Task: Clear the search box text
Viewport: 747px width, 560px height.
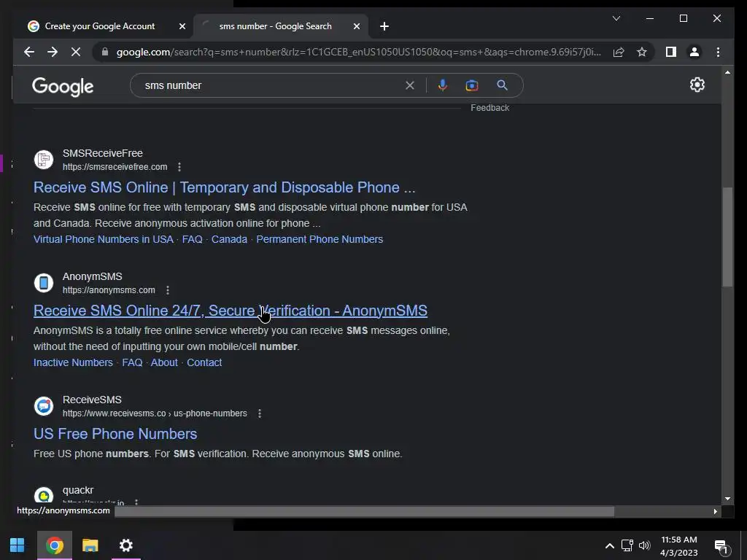Action: [410, 85]
